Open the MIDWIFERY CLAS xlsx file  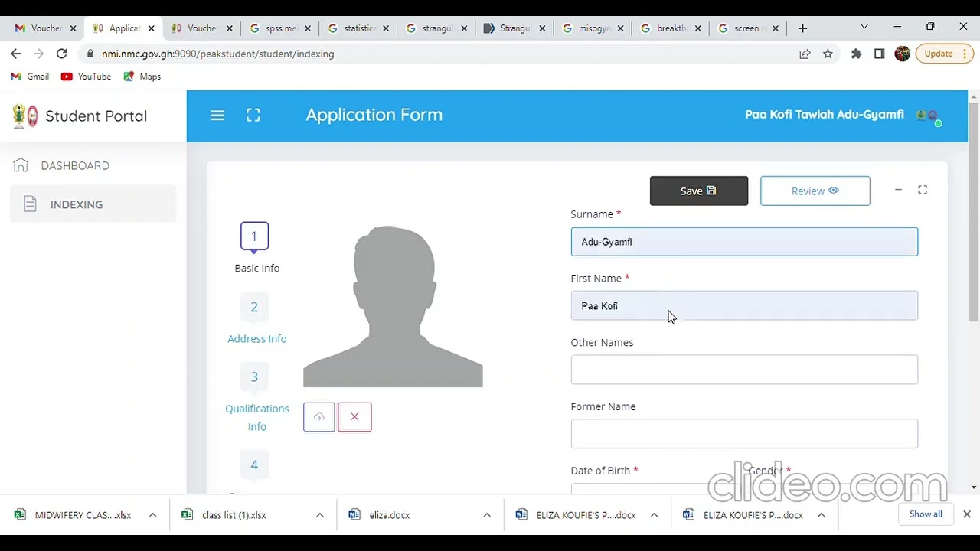pyautogui.click(x=73, y=515)
